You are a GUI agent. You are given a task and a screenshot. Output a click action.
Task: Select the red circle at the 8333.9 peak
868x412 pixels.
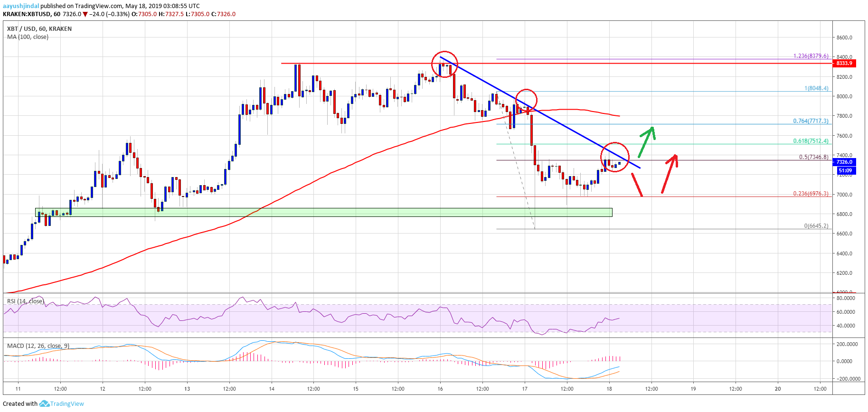click(x=444, y=64)
